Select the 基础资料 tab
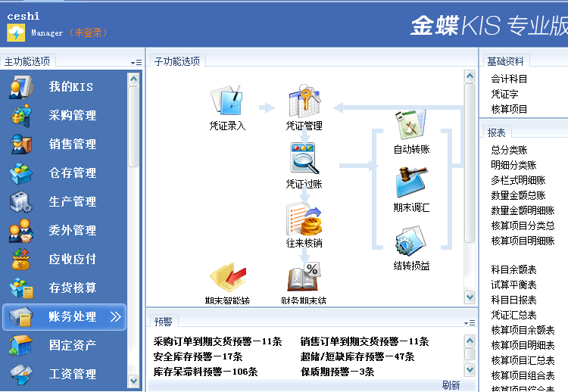The width and height of the screenshot is (568, 392). click(506, 61)
